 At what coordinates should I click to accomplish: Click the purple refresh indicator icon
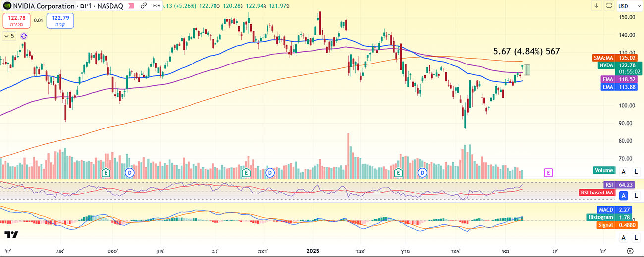(24, 36)
